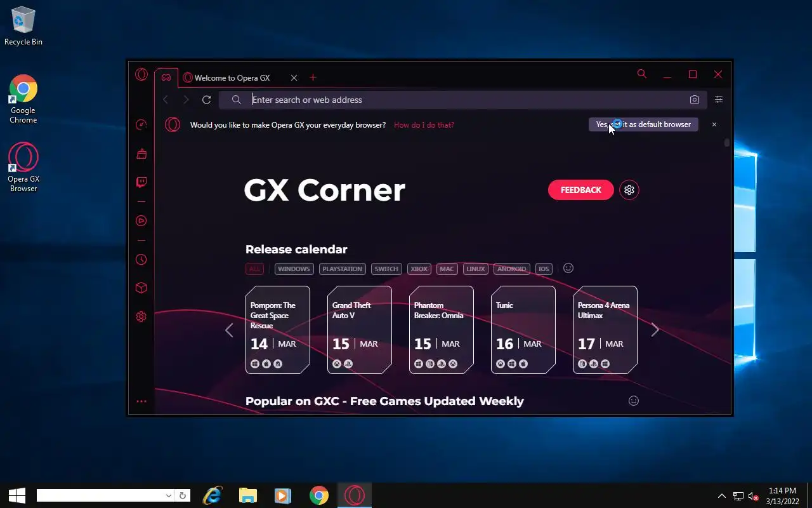The width and height of the screenshot is (812, 508).
Task: Open the network tray icon
Action: (x=738, y=496)
